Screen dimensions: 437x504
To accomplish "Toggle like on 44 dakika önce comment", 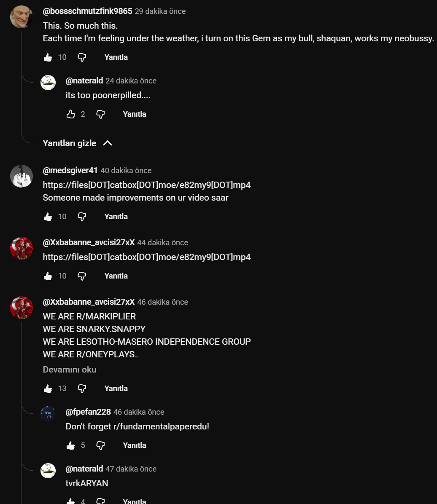I will [48, 276].
